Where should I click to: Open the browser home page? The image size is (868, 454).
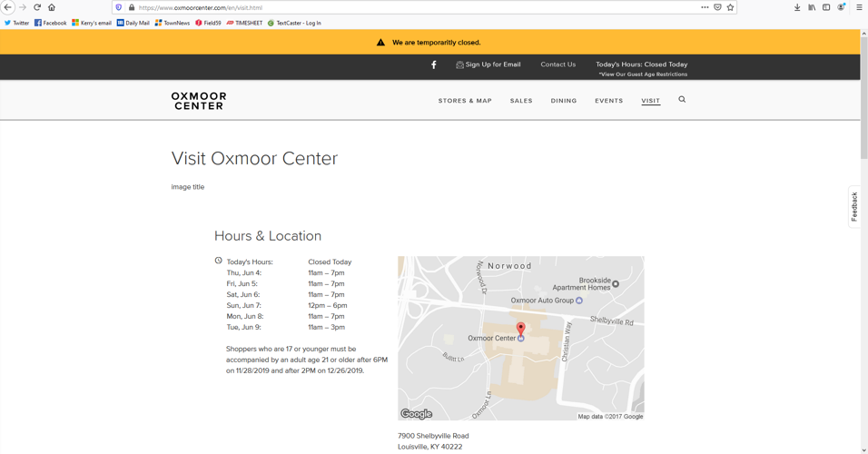click(52, 7)
